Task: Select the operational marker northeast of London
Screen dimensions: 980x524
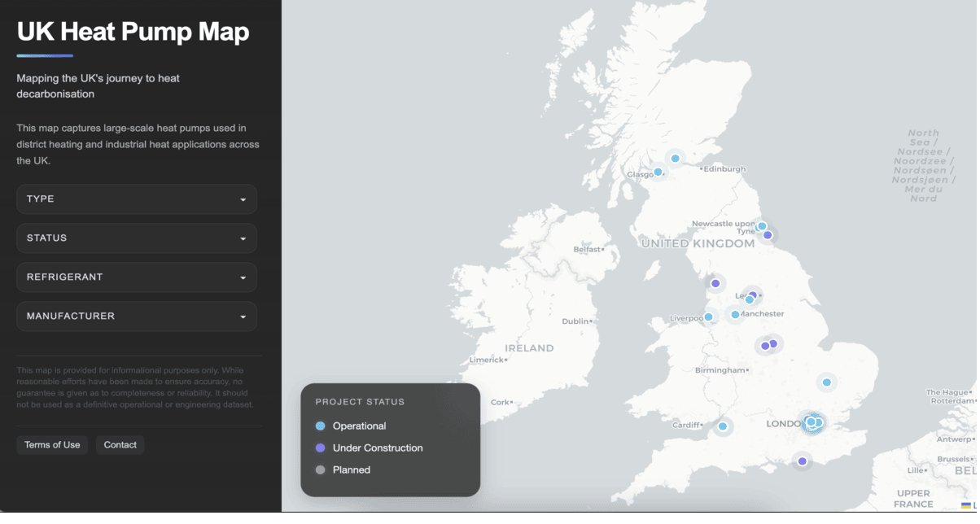Action: (828, 382)
